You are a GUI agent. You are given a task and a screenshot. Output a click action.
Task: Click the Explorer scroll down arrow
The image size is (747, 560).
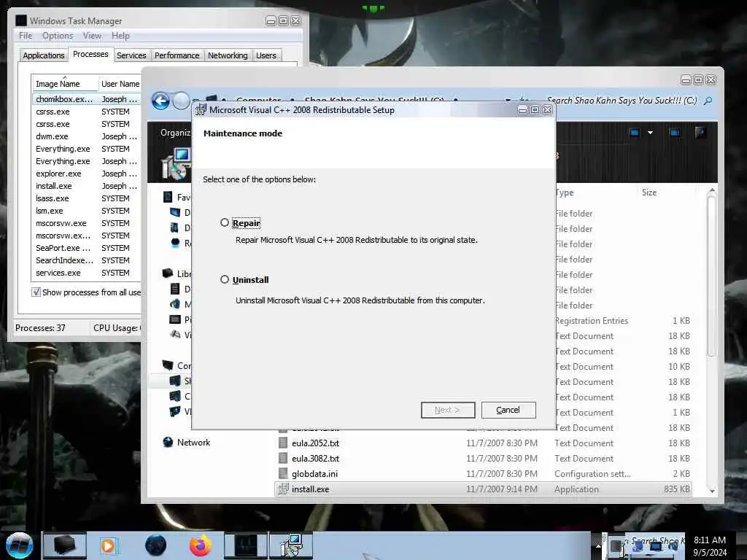[712, 491]
